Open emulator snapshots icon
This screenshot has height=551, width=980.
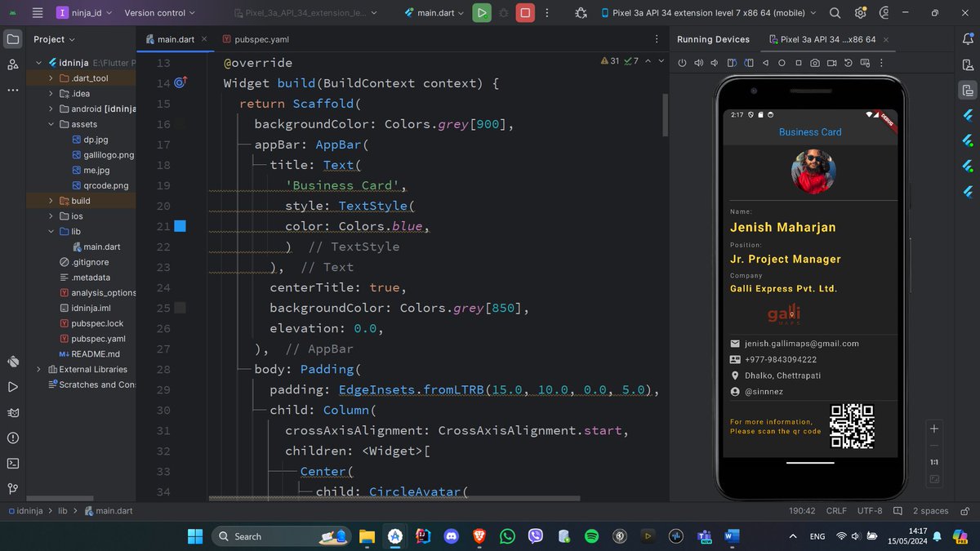849,63
